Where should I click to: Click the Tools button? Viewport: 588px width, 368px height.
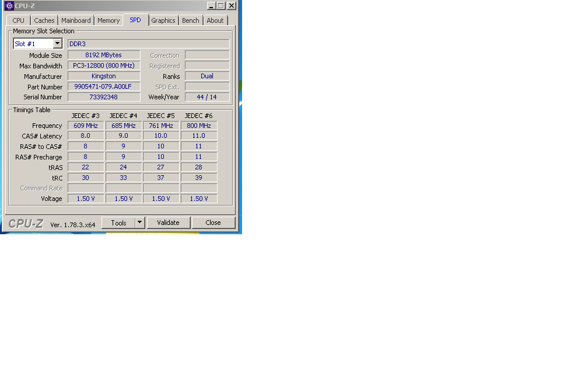118,223
